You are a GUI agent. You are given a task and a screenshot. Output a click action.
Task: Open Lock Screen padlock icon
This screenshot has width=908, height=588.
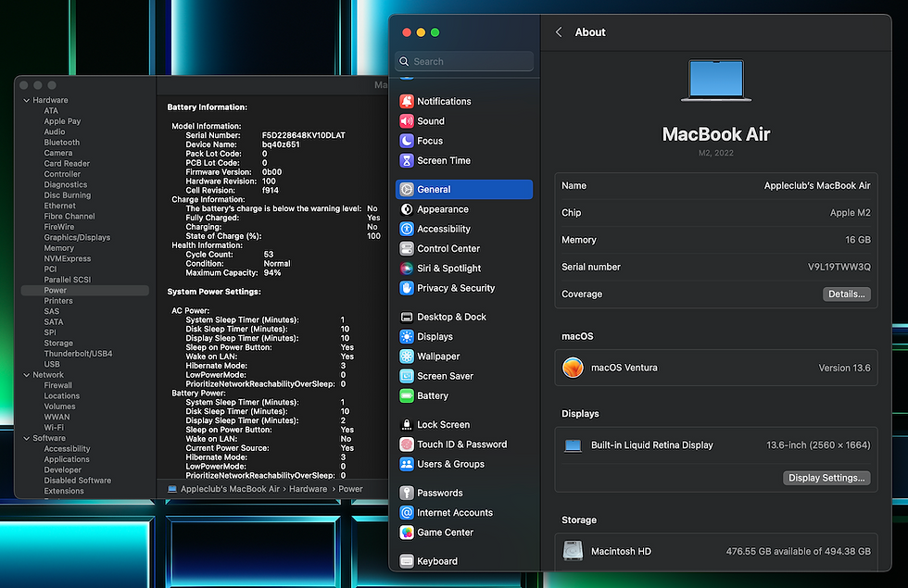point(407,424)
